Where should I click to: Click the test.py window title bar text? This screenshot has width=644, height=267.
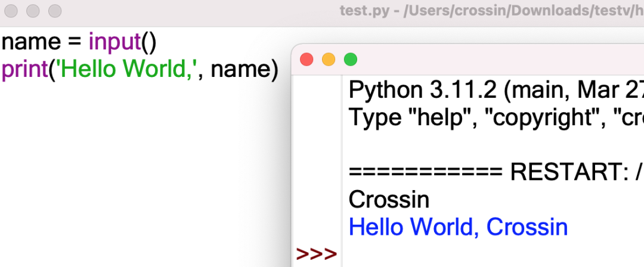coord(491,11)
